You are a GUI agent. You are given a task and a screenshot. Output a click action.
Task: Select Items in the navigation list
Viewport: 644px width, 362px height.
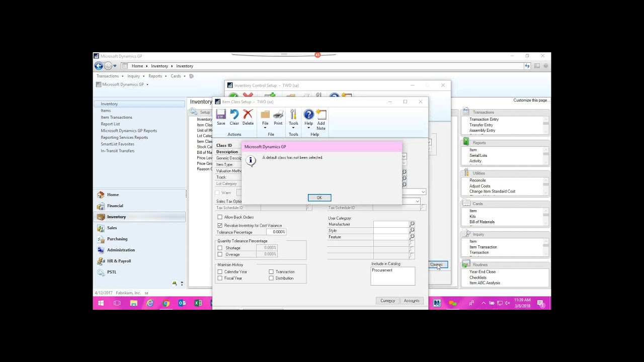(106, 111)
